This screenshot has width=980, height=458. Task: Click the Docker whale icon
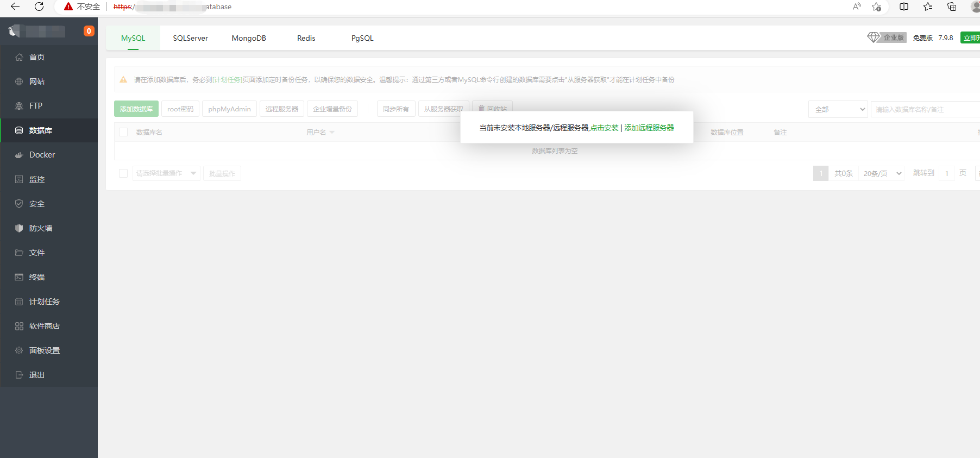(x=19, y=155)
